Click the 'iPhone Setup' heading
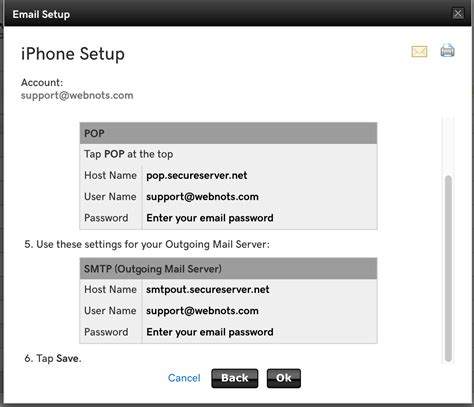 [73, 54]
